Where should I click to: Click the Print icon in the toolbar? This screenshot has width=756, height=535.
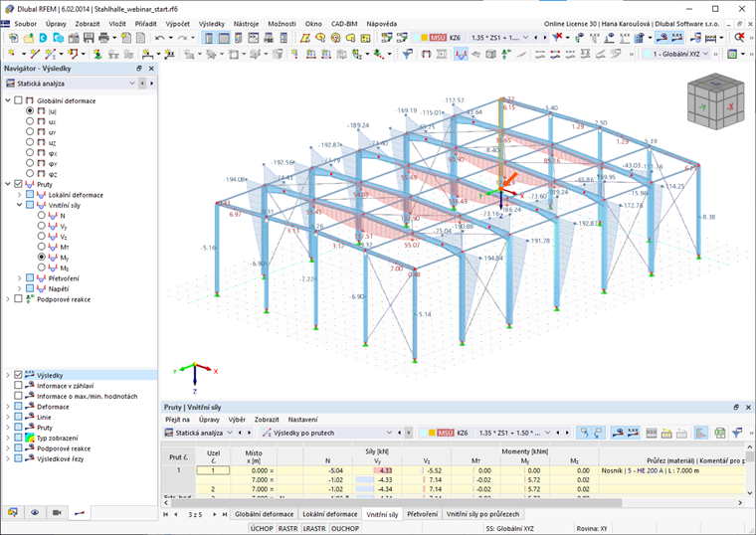tap(103, 38)
